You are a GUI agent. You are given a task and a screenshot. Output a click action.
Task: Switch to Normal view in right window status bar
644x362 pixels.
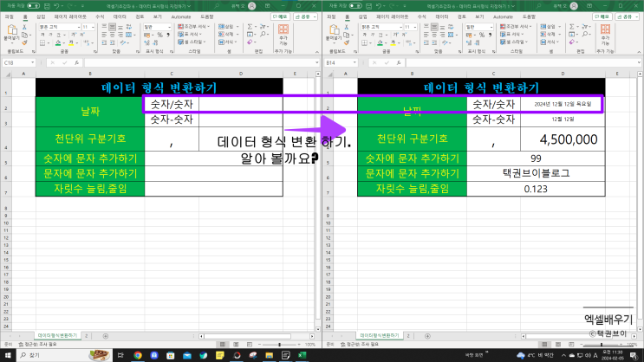pyautogui.click(x=544, y=345)
